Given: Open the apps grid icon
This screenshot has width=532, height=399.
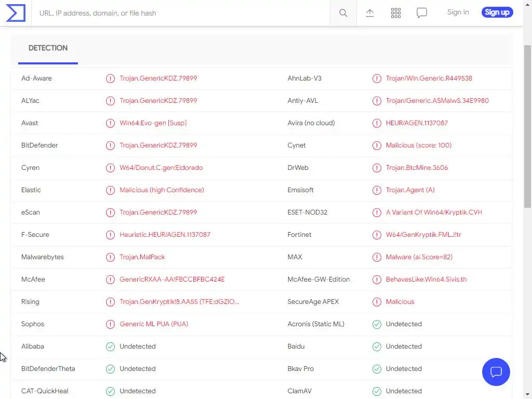Looking at the screenshot, I should tap(395, 13).
